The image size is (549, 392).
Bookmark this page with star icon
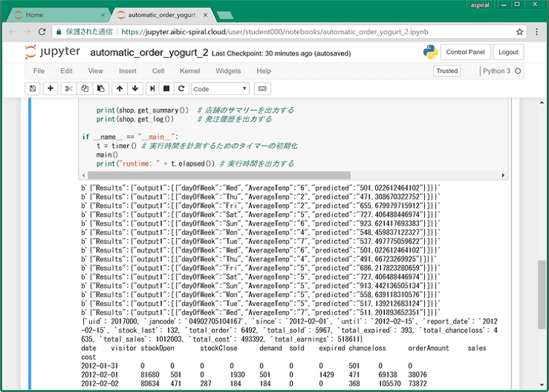tap(520, 32)
